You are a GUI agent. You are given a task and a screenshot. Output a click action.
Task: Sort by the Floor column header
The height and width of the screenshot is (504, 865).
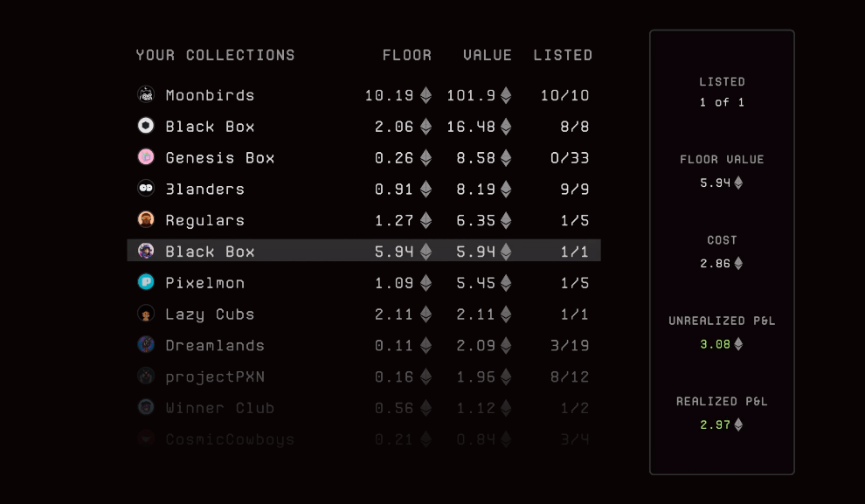tap(406, 55)
